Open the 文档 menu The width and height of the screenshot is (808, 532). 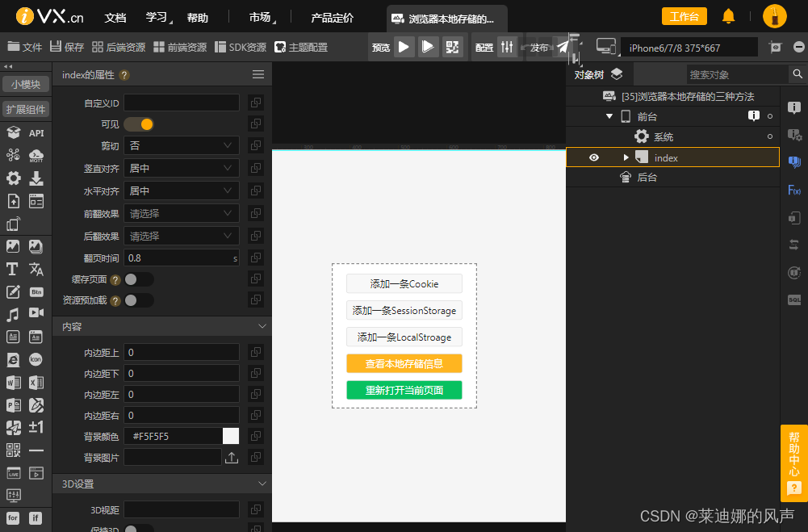(115, 18)
